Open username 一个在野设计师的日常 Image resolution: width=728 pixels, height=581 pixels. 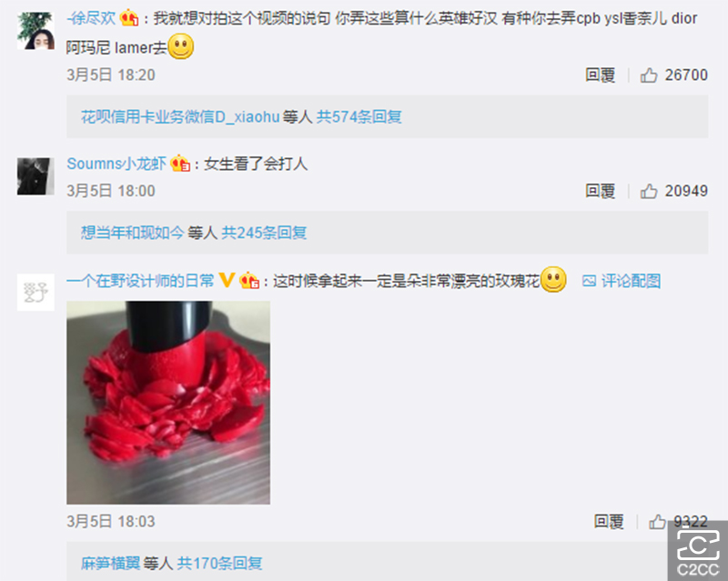point(140,281)
